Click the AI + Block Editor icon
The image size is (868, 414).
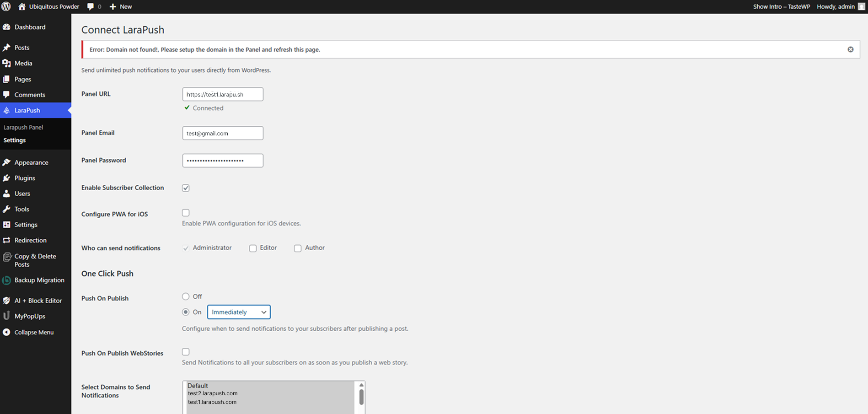click(6, 301)
